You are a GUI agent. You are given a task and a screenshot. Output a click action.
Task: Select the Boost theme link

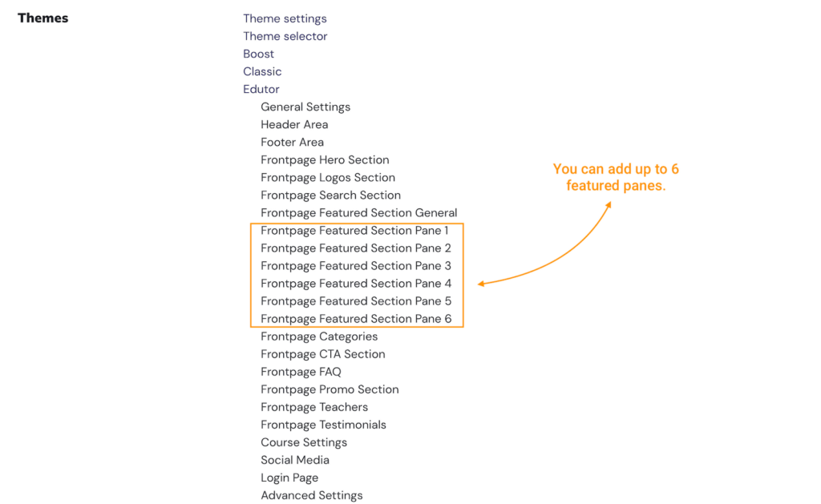click(x=258, y=54)
